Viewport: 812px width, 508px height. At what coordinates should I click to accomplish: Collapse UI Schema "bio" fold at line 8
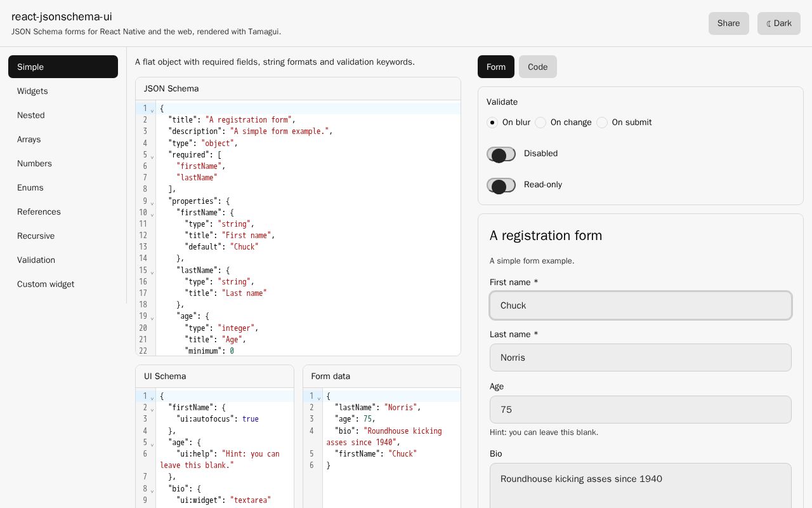(152, 490)
